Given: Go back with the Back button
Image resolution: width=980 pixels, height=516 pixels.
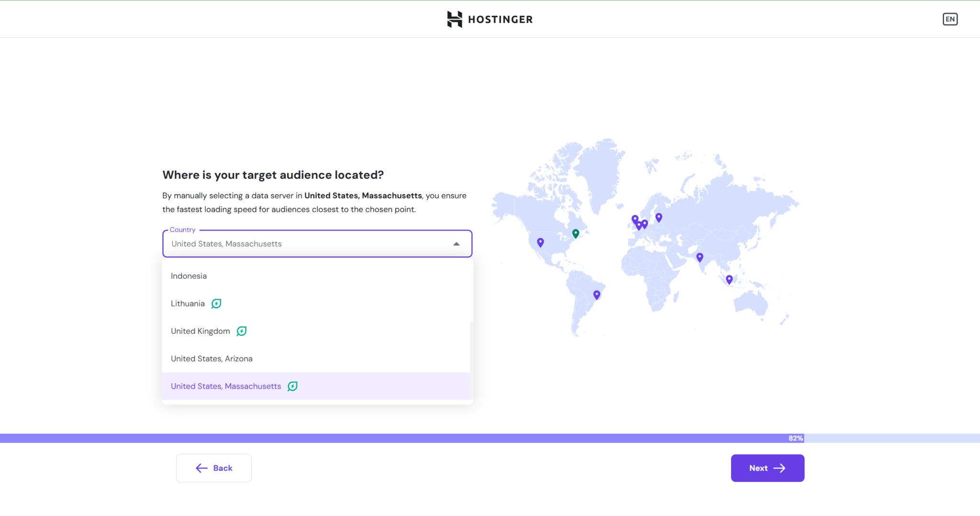Looking at the screenshot, I should coord(214,468).
